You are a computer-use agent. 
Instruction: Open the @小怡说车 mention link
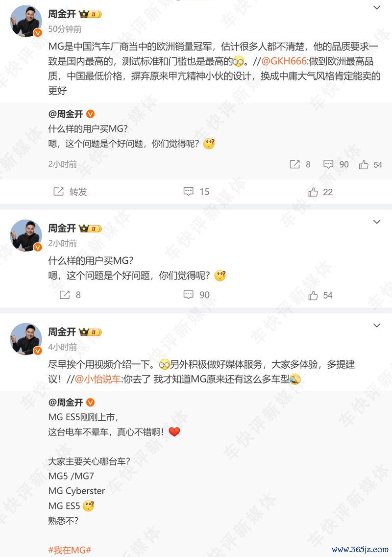point(98,379)
